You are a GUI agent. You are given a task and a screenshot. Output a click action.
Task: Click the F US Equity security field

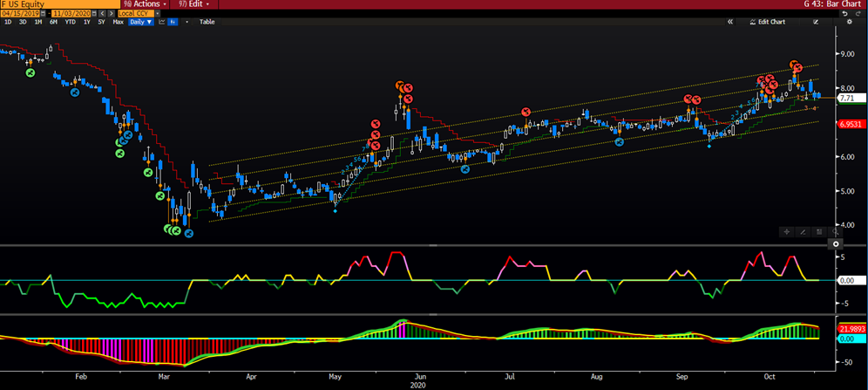[60, 4]
